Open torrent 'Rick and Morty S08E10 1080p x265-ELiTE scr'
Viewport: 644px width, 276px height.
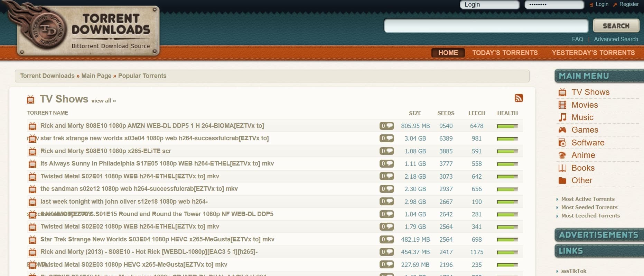tap(106, 151)
